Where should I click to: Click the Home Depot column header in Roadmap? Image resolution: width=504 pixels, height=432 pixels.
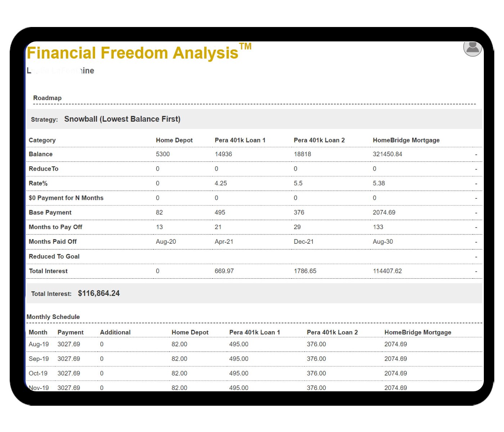[x=174, y=140]
